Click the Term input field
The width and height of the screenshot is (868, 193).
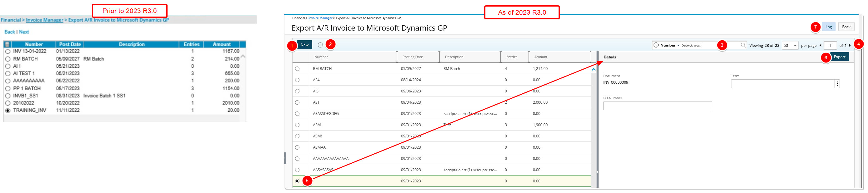click(782, 84)
